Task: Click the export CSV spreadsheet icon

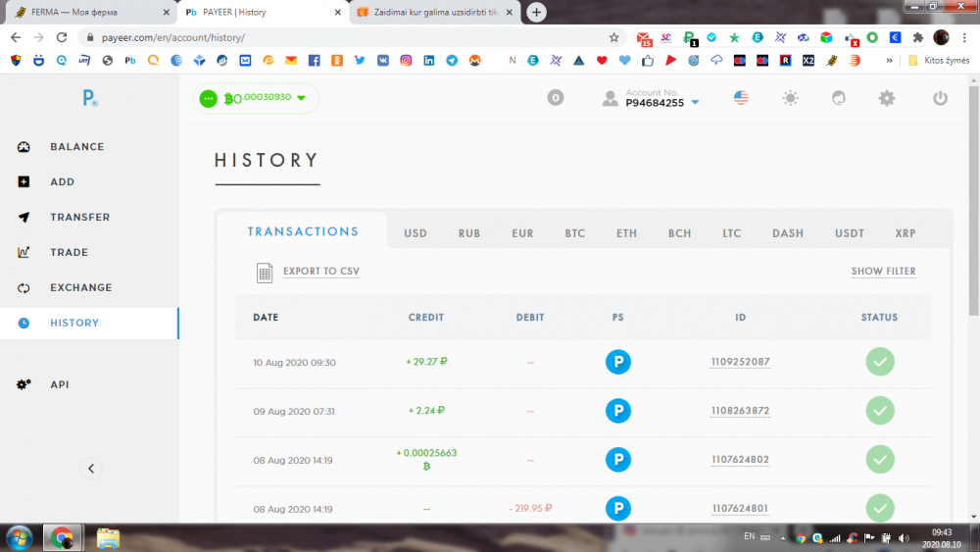Action: 265,273
